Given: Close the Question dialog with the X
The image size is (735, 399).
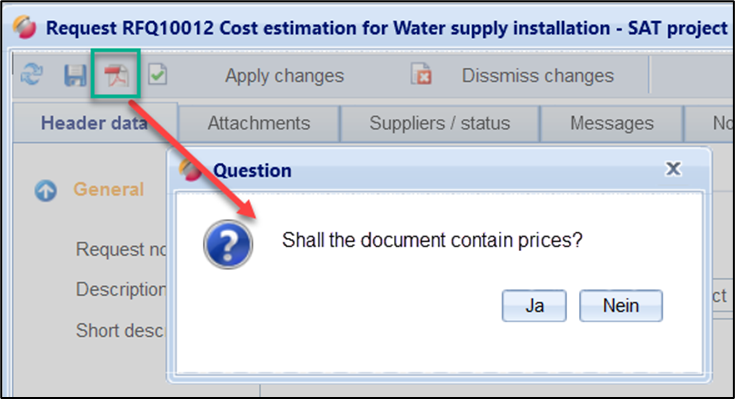Looking at the screenshot, I should pyautogui.click(x=673, y=168).
